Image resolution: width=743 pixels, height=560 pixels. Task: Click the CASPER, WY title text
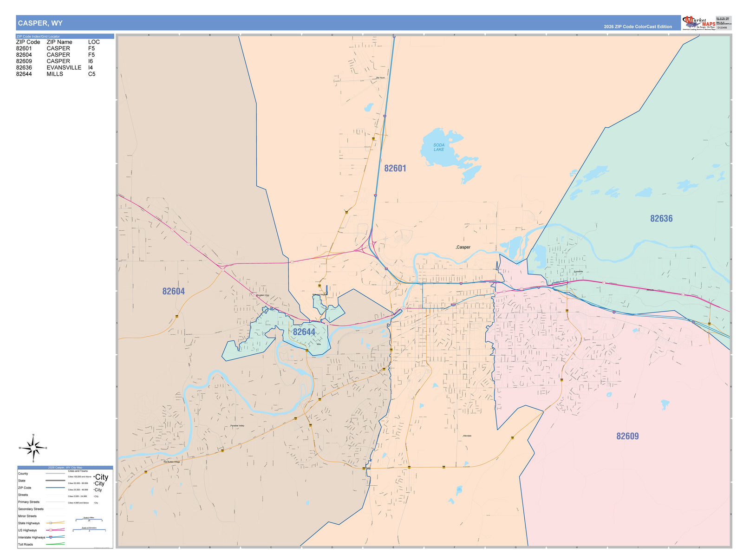(x=40, y=23)
